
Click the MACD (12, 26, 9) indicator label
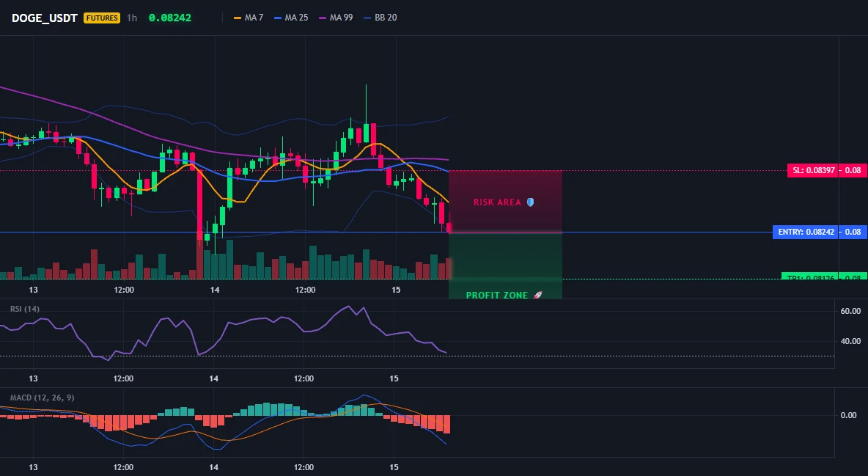pyautogui.click(x=42, y=398)
